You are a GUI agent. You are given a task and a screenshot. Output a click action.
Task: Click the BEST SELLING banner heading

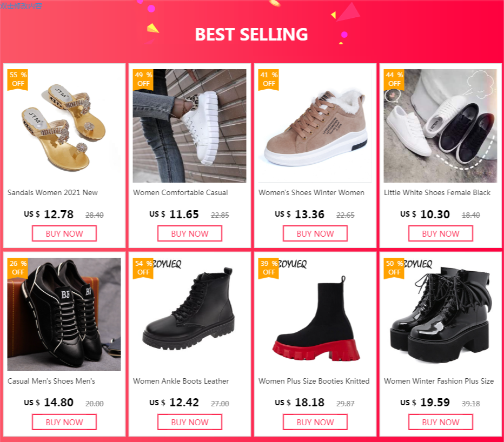251,34
